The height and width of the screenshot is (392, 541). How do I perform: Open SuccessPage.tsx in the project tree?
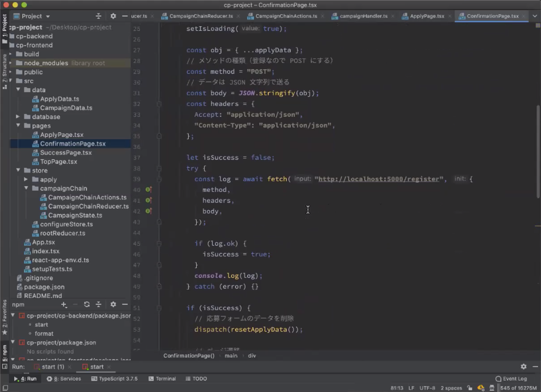(66, 152)
